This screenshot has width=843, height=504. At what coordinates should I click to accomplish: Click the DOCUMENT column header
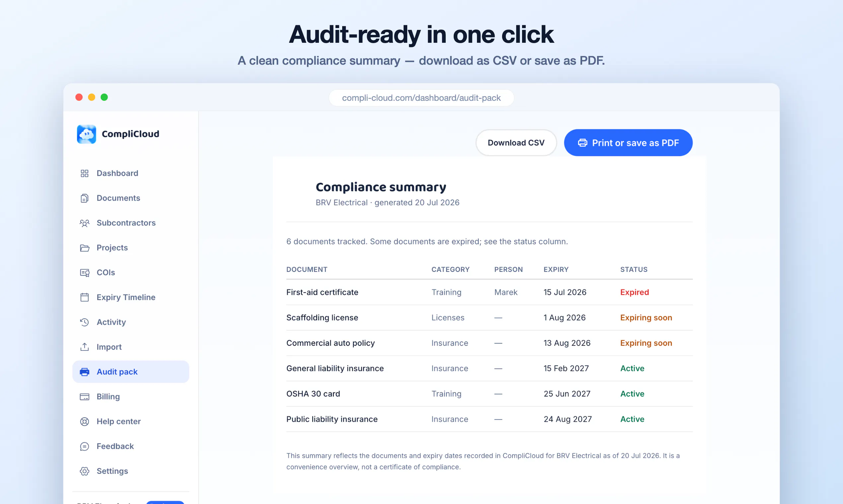coord(307,269)
